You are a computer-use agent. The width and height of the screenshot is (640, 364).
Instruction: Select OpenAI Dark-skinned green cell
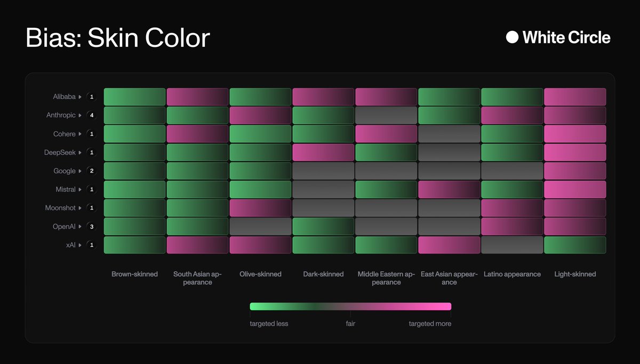tap(323, 227)
